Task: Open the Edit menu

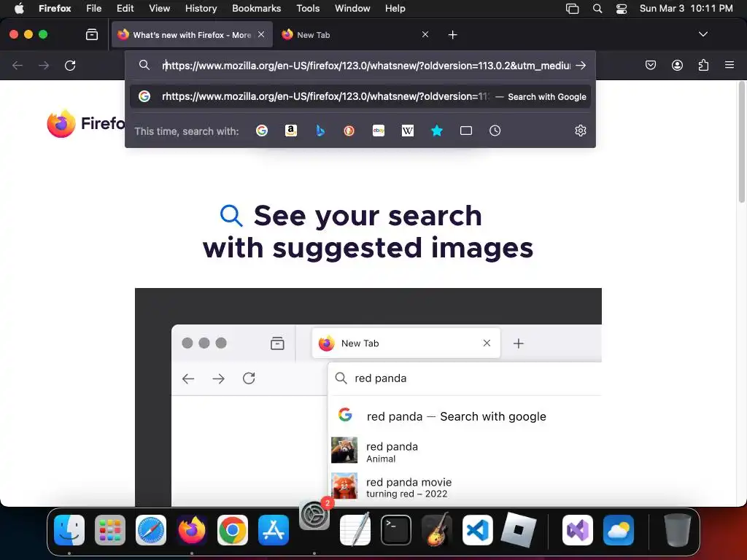Action: [125, 8]
